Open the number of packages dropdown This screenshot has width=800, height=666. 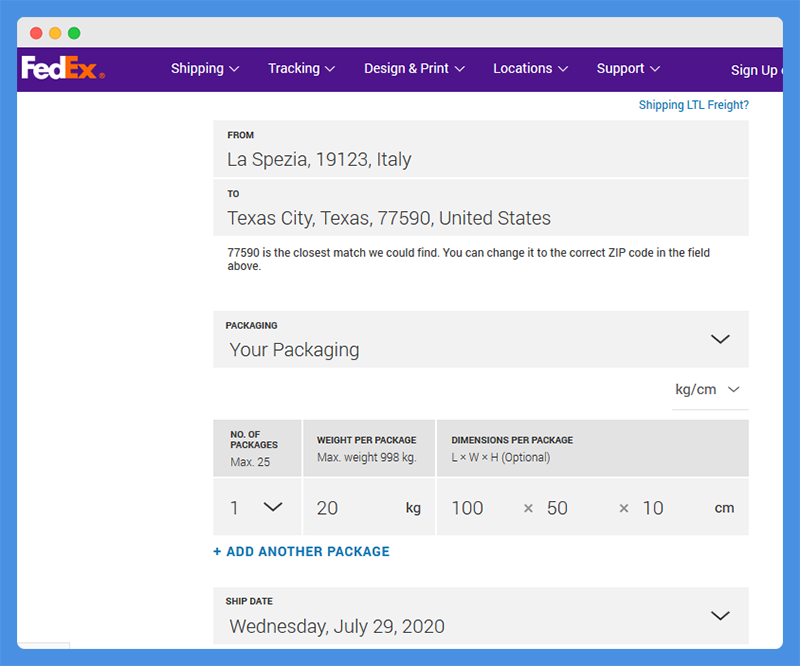click(x=257, y=507)
